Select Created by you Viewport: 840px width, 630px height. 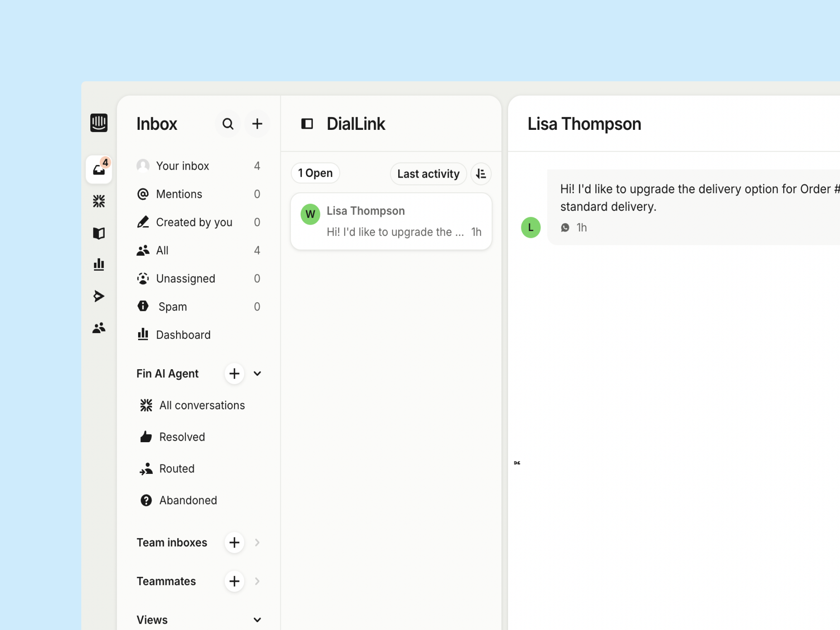(199, 222)
